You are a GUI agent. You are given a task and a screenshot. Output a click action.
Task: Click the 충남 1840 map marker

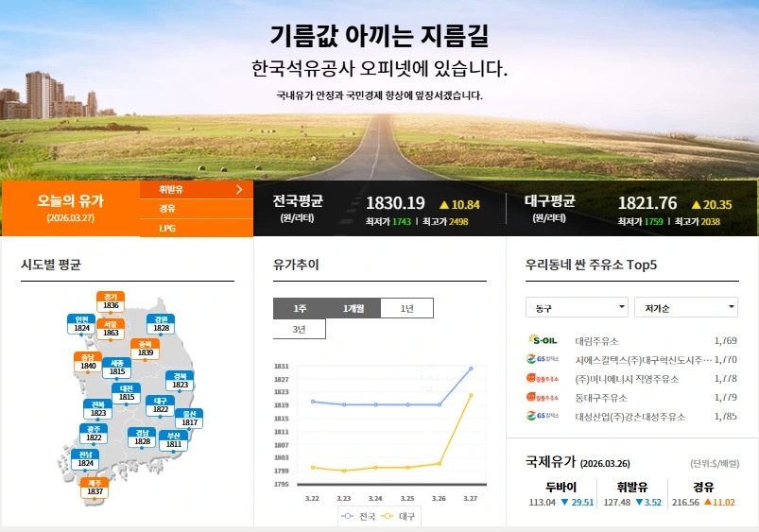pos(88,362)
